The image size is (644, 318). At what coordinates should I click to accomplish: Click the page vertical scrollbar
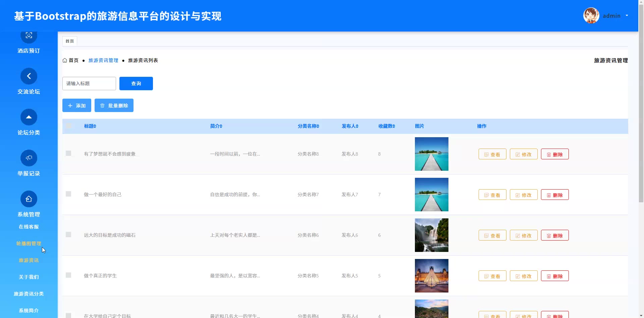click(x=641, y=101)
